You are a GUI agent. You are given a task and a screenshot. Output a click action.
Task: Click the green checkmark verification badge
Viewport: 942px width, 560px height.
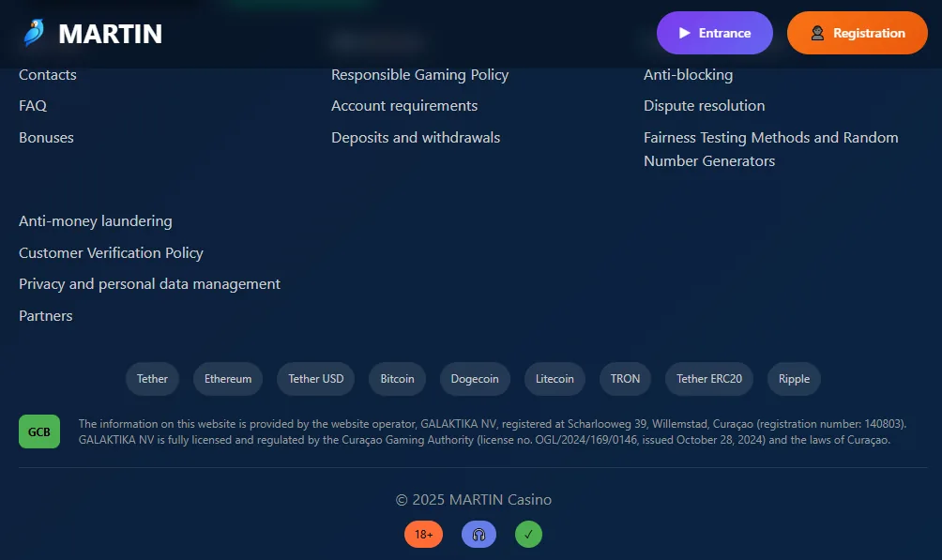528,534
